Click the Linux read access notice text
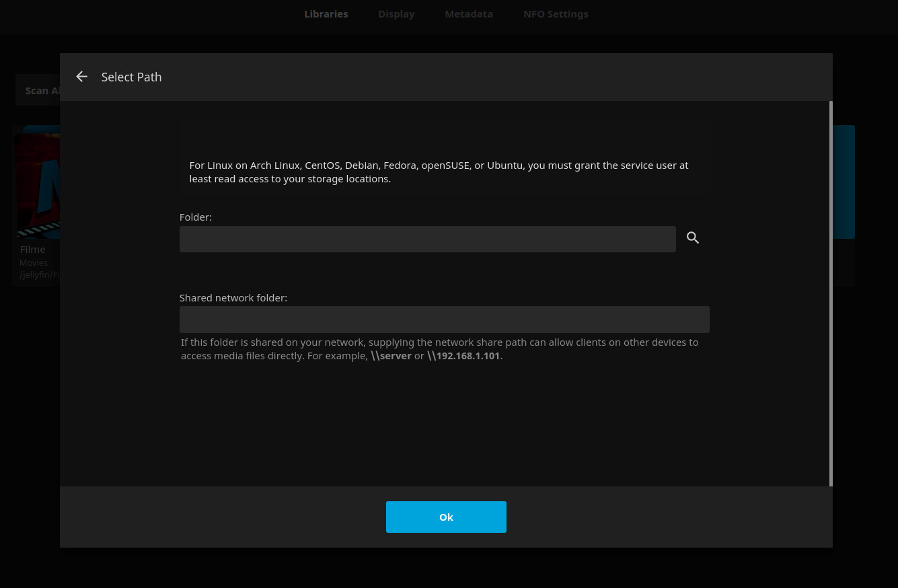 click(x=439, y=172)
